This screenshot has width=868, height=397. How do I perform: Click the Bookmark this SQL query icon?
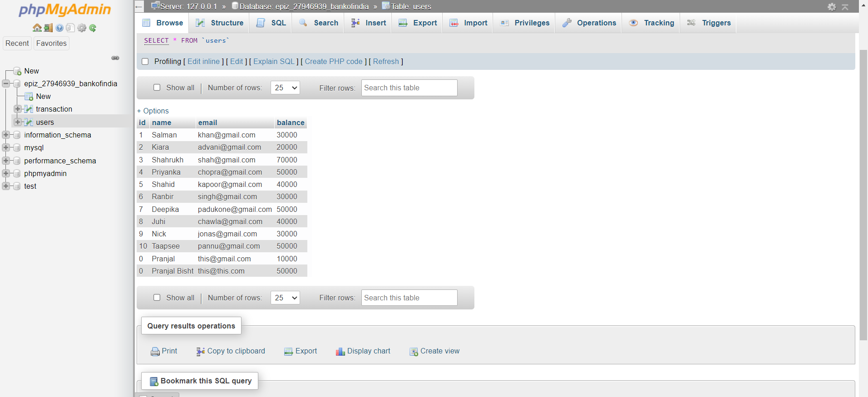pyautogui.click(x=154, y=382)
